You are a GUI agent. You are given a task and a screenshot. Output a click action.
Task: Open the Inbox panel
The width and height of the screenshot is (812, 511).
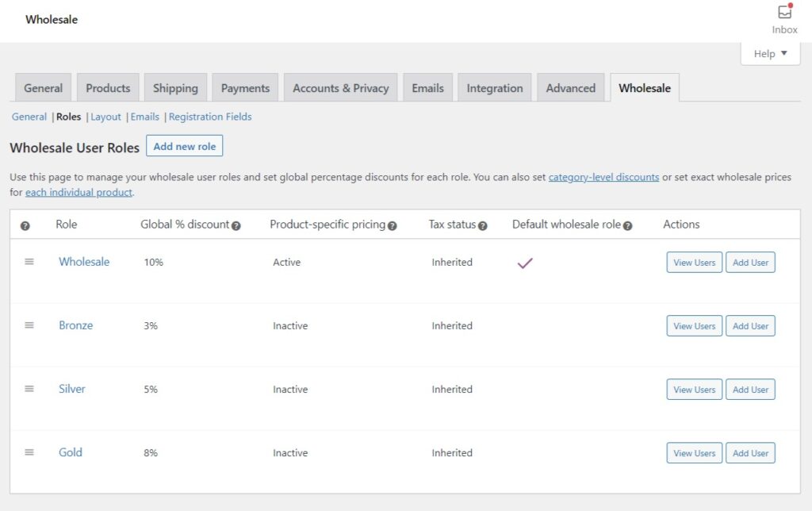point(783,17)
